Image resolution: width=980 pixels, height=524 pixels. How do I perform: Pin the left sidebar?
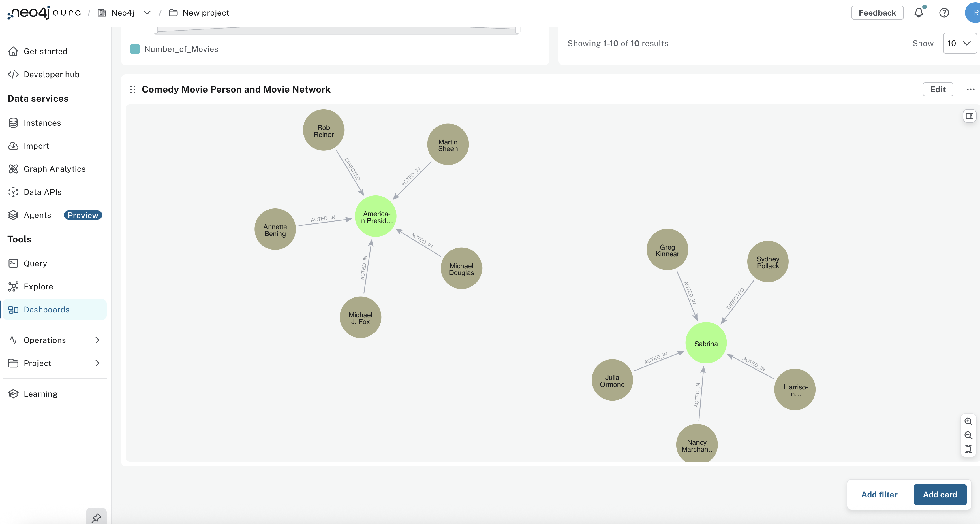96,517
